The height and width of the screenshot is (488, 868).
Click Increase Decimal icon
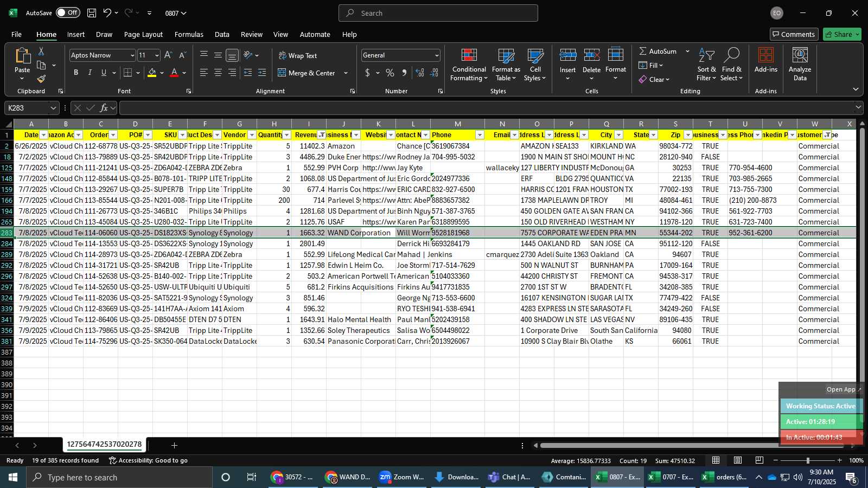point(420,73)
